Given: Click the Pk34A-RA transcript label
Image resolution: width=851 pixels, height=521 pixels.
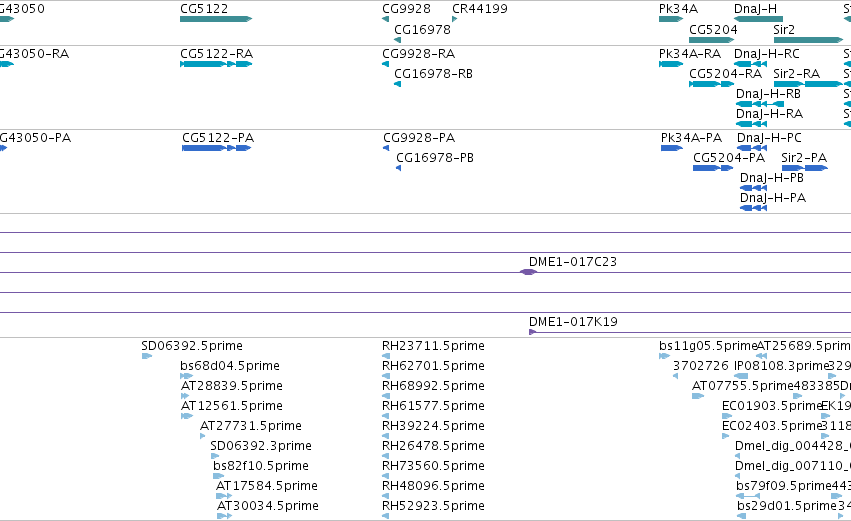Looking at the screenshot, I should (x=690, y=54).
